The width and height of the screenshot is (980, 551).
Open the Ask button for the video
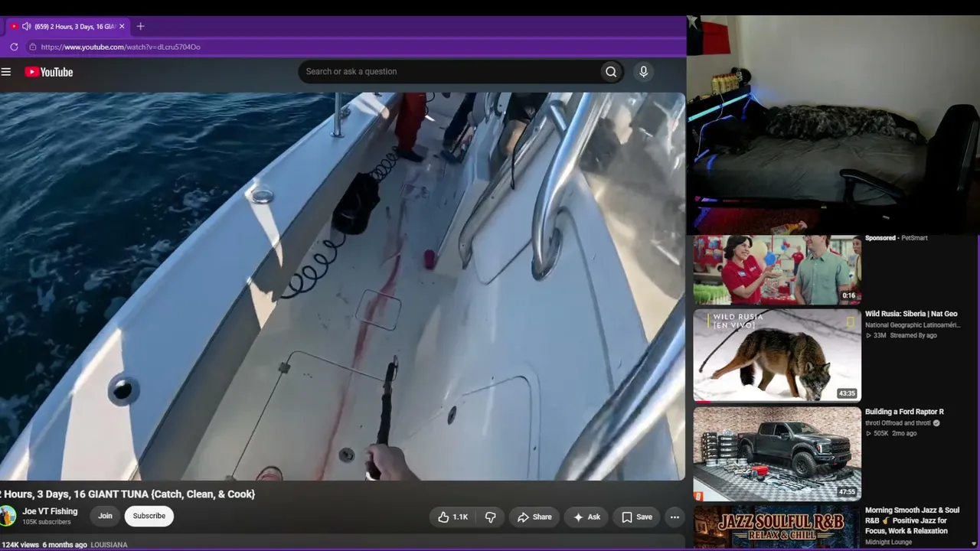(x=586, y=517)
